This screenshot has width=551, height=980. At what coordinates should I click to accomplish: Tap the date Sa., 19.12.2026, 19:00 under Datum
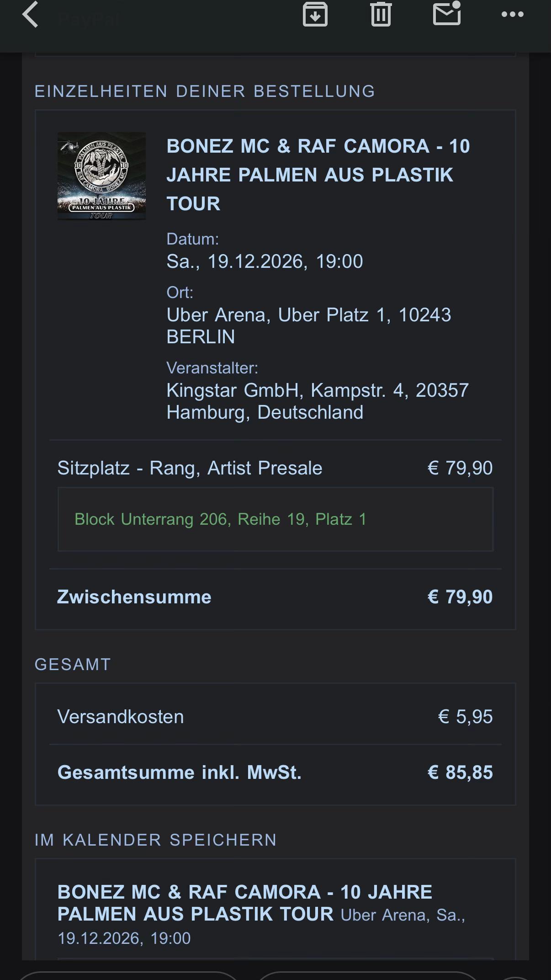point(265,261)
